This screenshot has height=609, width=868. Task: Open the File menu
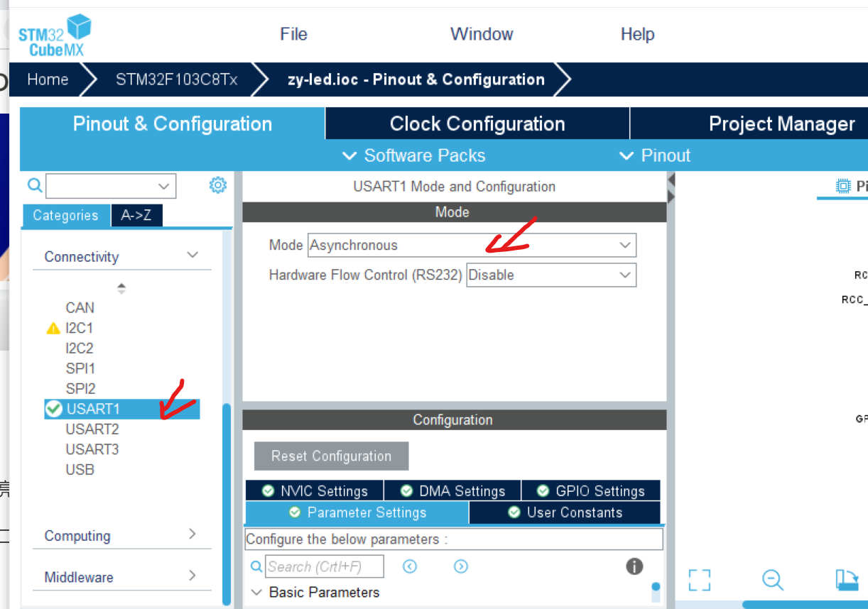point(293,34)
